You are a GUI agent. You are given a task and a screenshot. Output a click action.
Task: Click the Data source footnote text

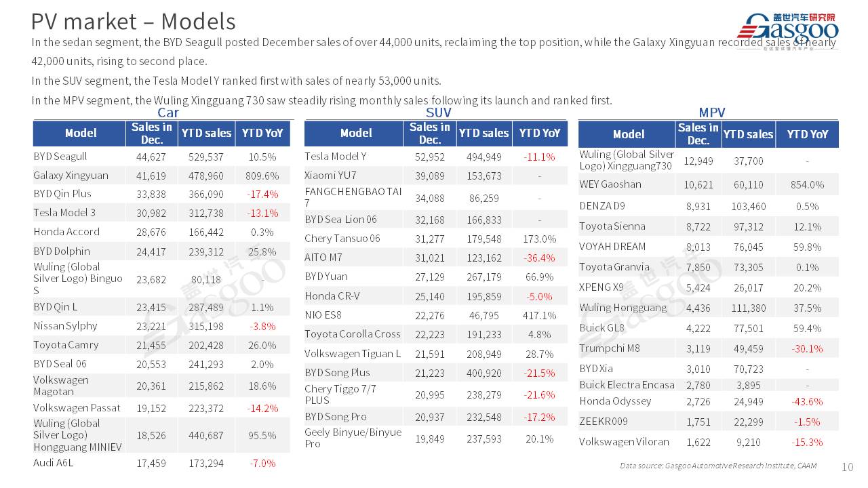pos(717,466)
